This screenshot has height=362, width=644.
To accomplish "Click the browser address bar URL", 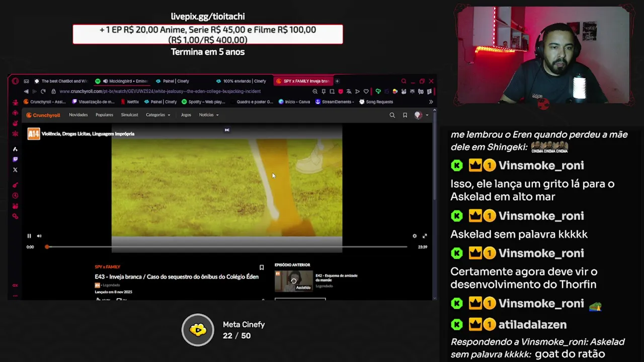I will click(x=160, y=92).
